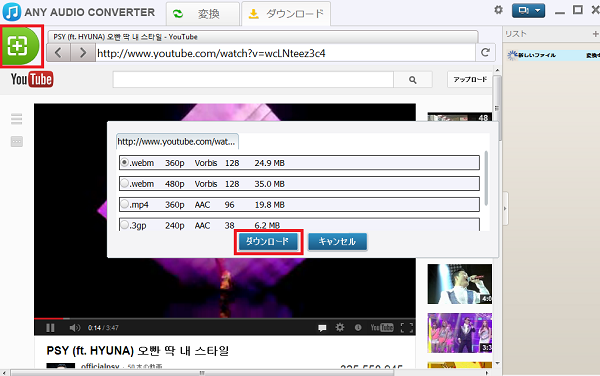Click the green Add URL button

(x=20, y=46)
